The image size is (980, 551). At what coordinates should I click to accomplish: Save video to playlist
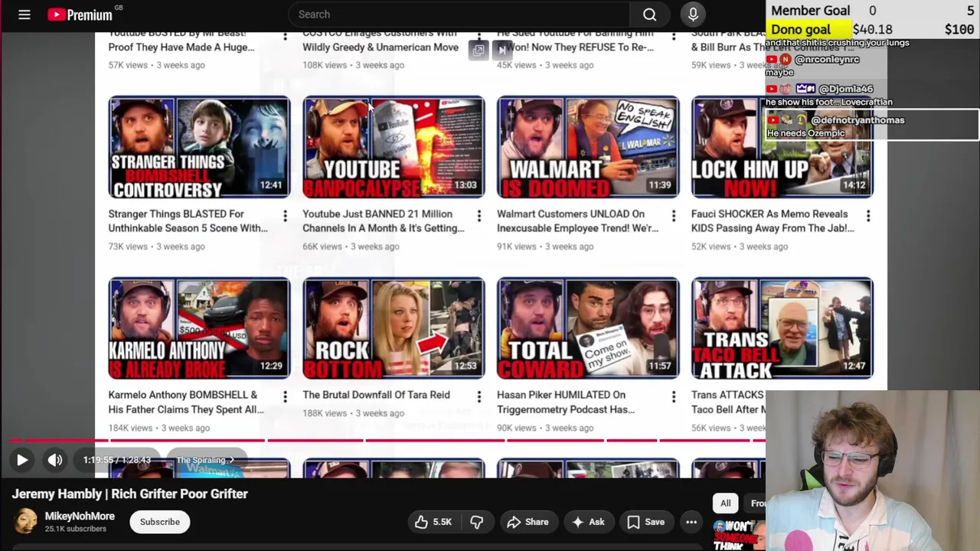pos(646,522)
